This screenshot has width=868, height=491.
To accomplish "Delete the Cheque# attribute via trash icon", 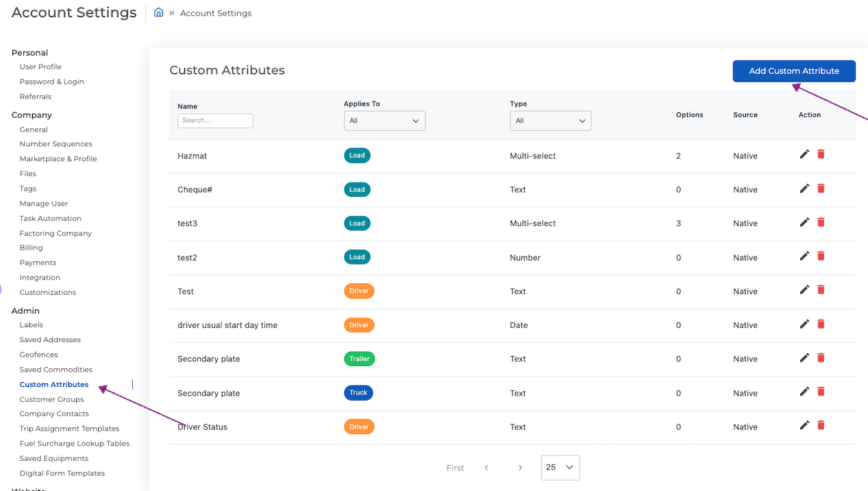I will pos(821,188).
